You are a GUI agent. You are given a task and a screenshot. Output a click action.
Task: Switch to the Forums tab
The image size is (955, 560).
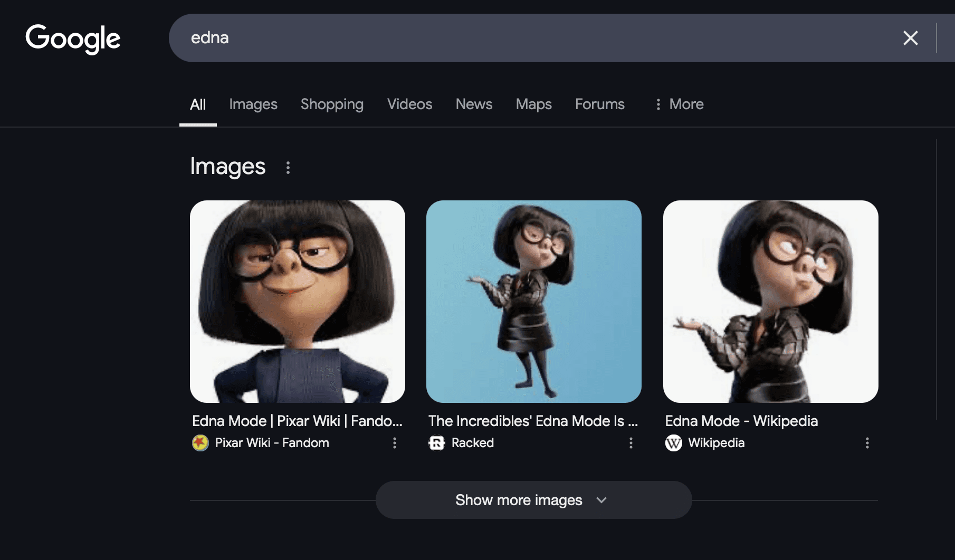pyautogui.click(x=600, y=104)
